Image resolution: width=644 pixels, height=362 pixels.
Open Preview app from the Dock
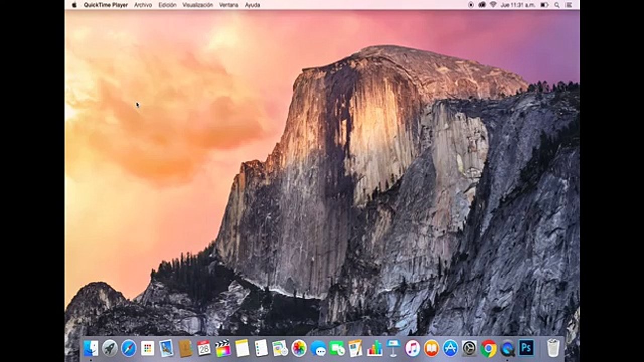point(167,348)
